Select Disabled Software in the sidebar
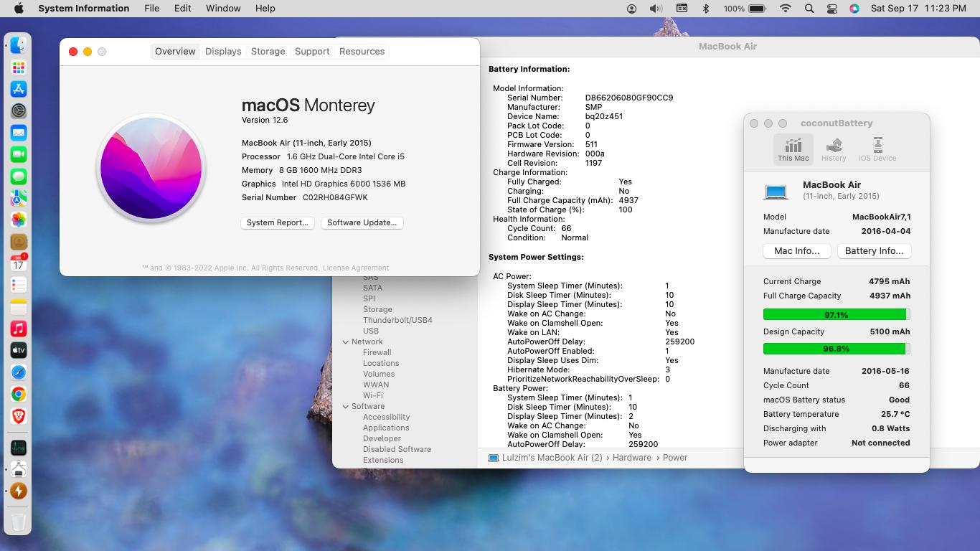This screenshot has width=980, height=551. coord(397,450)
